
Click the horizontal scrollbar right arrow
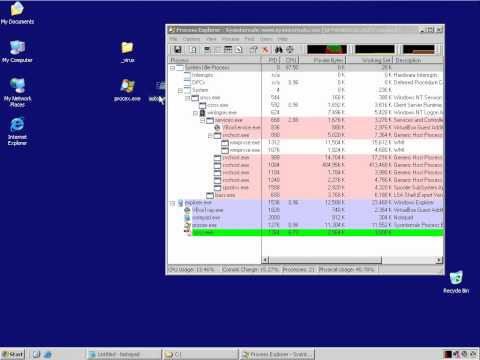pyautogui.click(x=439, y=260)
